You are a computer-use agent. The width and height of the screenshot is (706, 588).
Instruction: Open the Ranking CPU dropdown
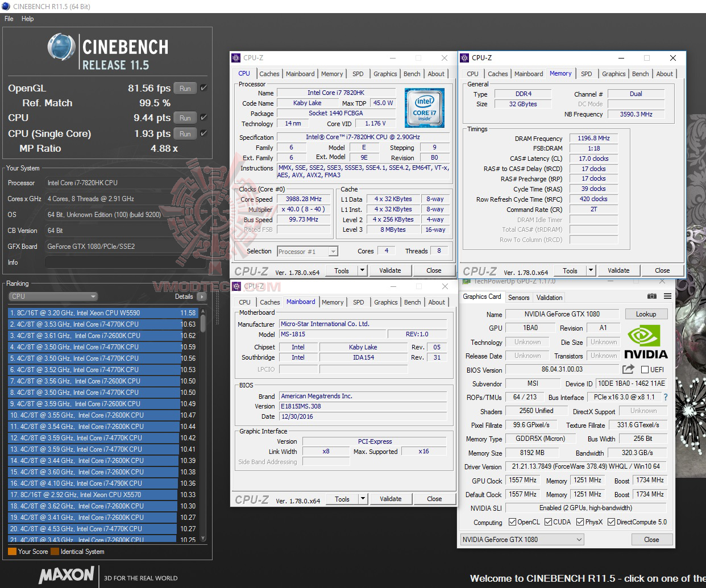(53, 297)
